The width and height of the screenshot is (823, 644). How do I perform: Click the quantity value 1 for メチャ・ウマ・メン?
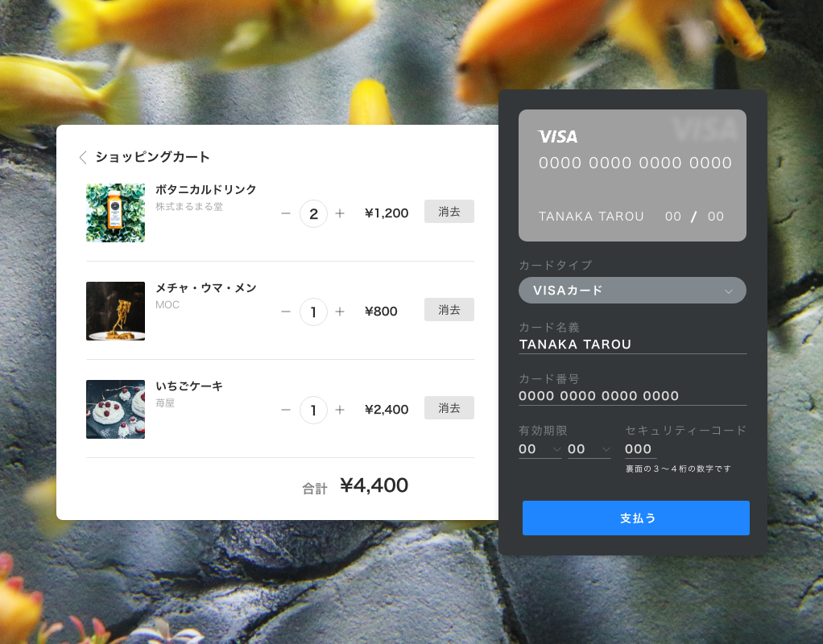point(313,312)
